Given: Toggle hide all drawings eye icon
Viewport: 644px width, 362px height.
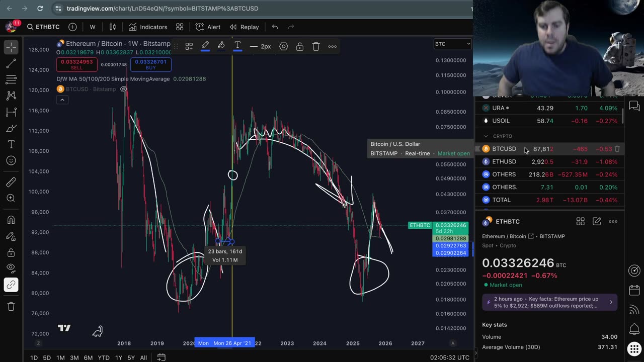Looking at the screenshot, I should coord(11,268).
